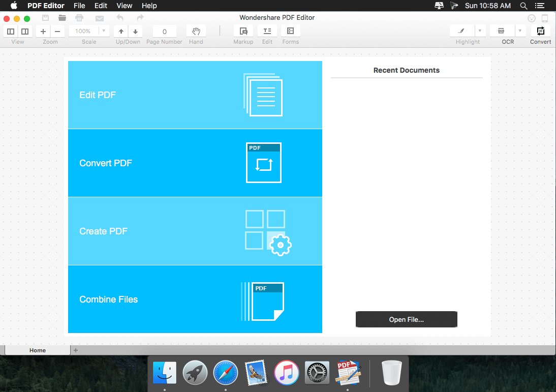Add a new tab with plus button
Image resolution: width=556 pixels, height=392 pixels.
click(x=76, y=350)
